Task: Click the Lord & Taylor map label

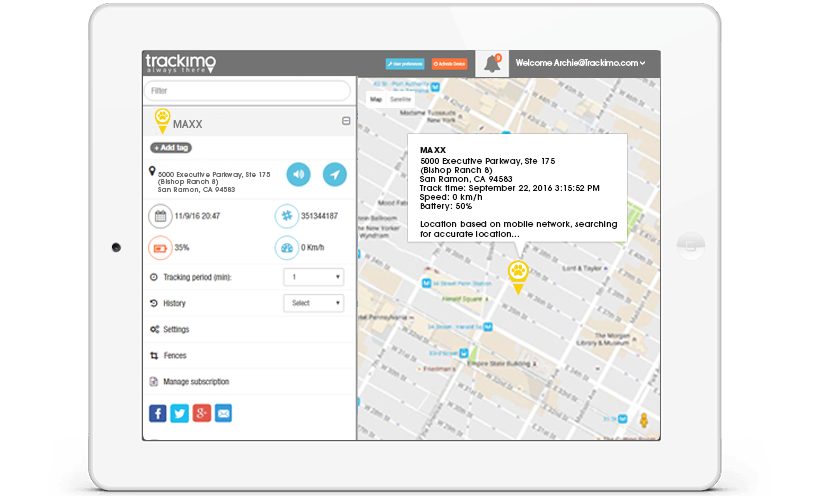Action: (582, 268)
